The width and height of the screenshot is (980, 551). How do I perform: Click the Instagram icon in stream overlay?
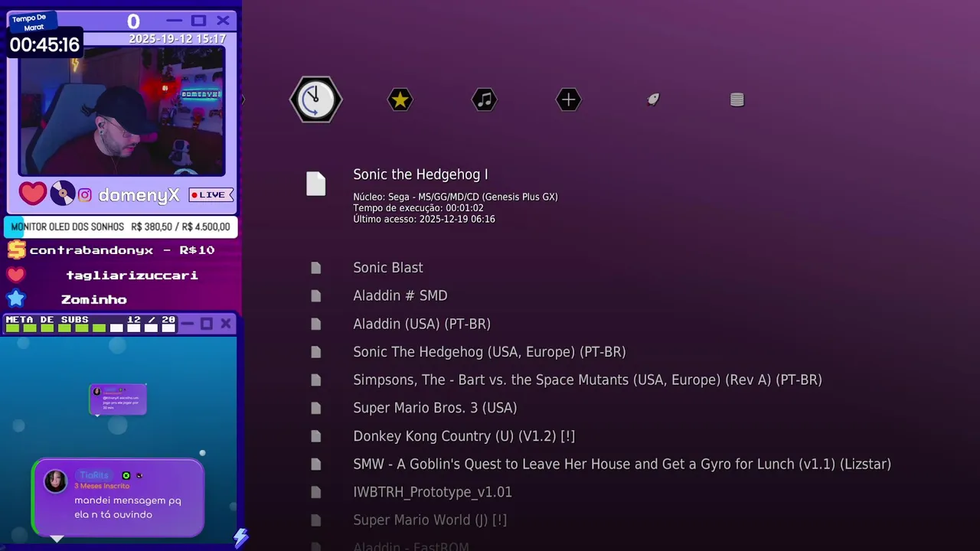[x=85, y=195]
